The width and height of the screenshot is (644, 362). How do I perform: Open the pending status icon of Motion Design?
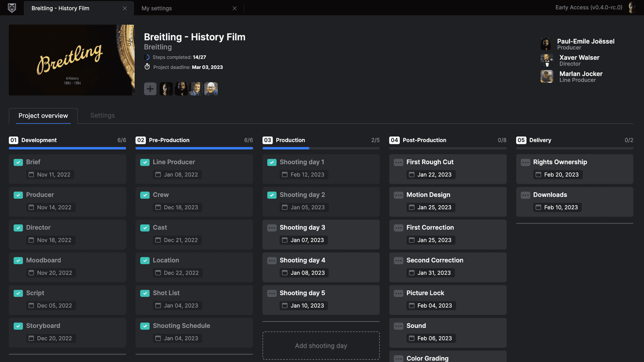398,195
